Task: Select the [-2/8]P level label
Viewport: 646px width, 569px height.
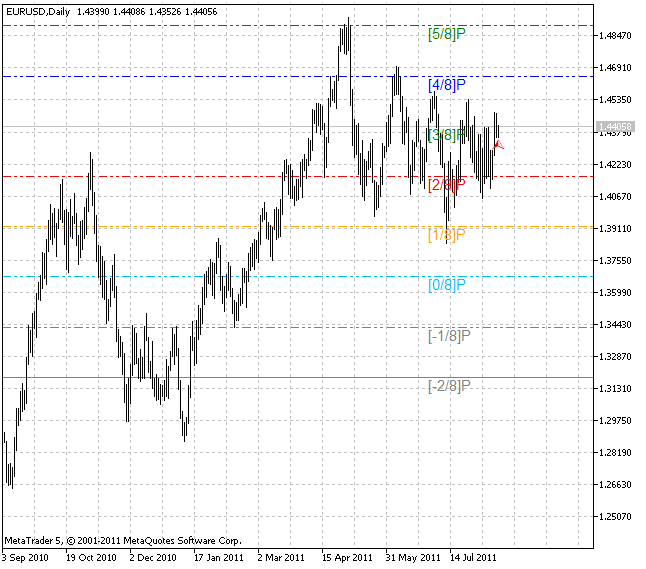Action: (x=449, y=386)
